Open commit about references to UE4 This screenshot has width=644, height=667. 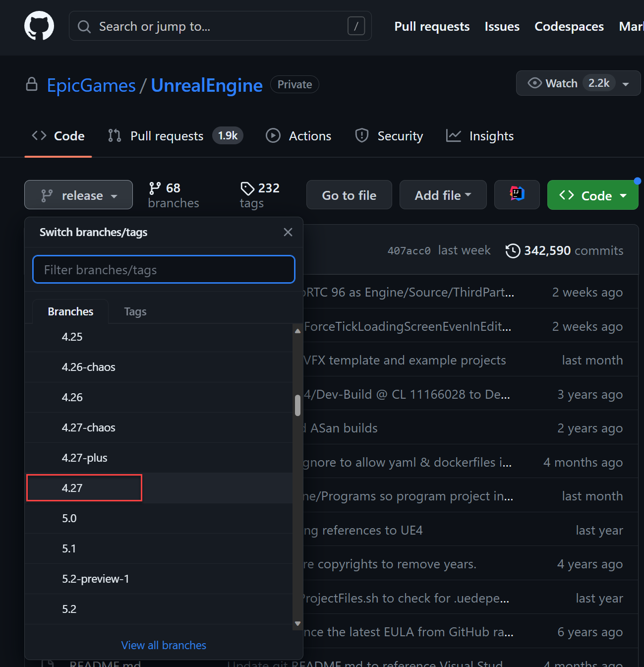point(363,531)
